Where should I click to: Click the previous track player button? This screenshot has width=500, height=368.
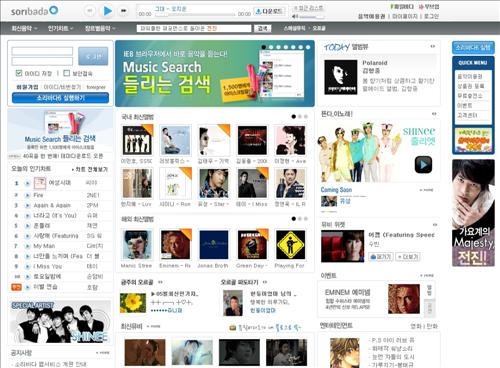(x=89, y=11)
